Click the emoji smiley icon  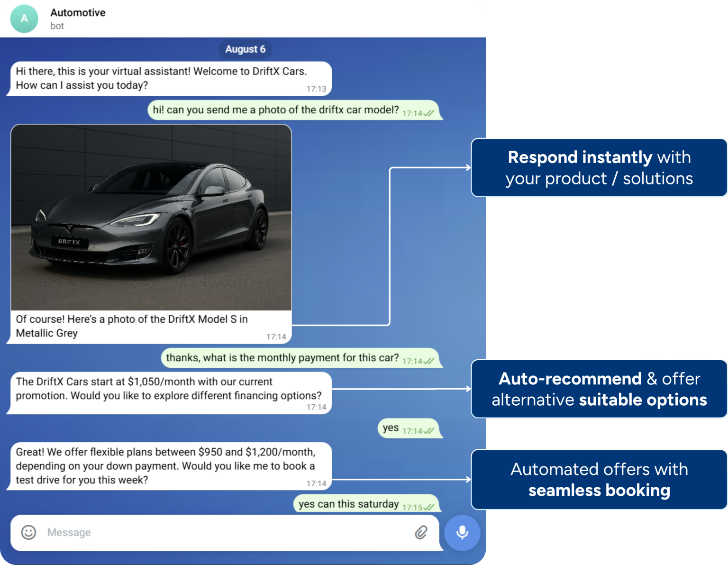[x=28, y=532]
